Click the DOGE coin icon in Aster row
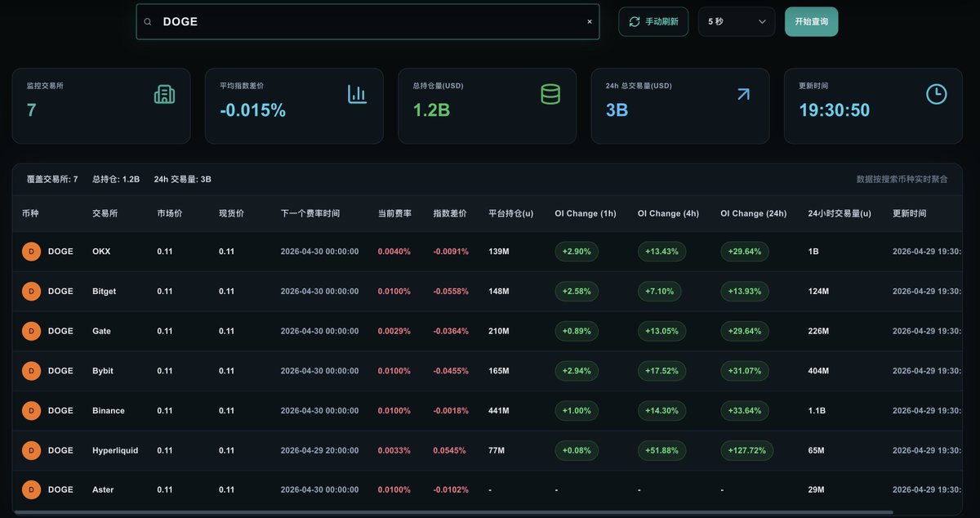This screenshot has width=980, height=518. pyautogui.click(x=31, y=489)
